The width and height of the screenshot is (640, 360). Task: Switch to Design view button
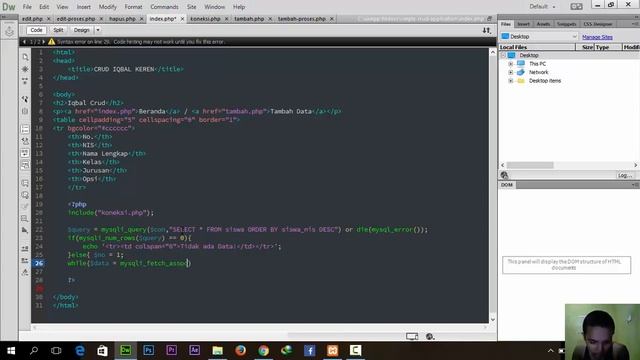click(x=81, y=30)
